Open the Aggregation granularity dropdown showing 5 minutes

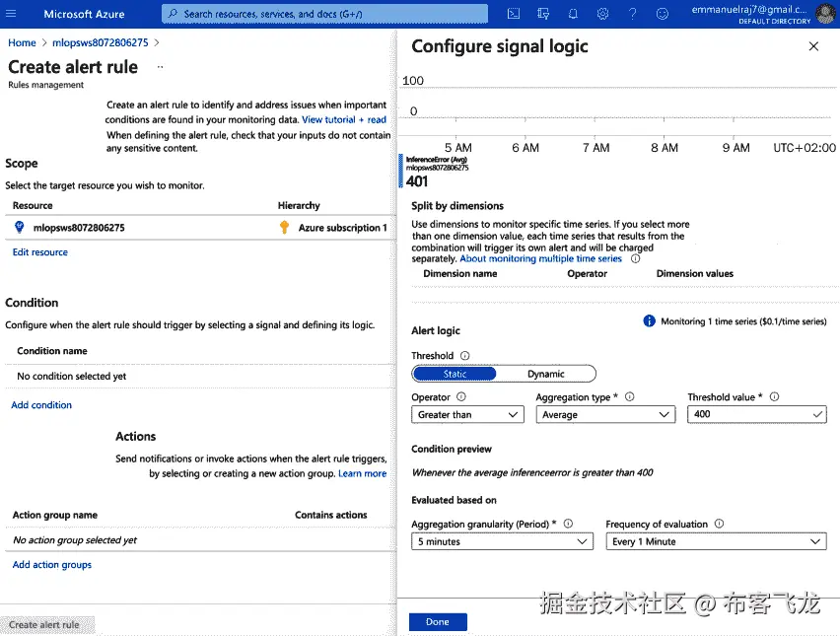point(503,541)
